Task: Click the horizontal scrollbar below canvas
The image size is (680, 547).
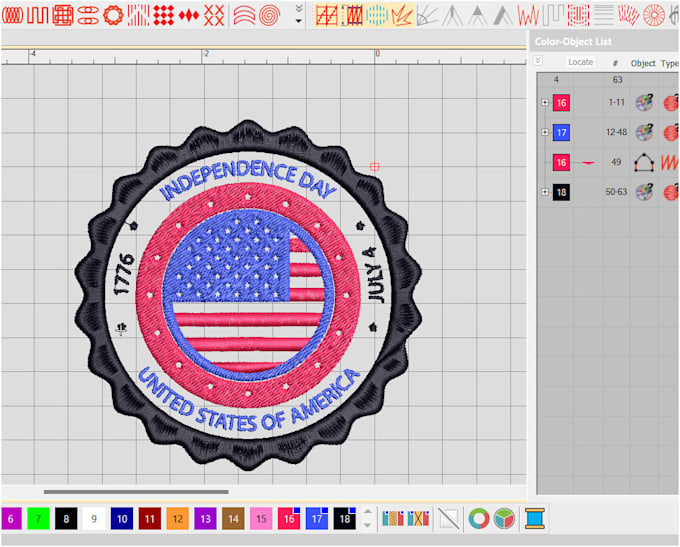Action: click(x=136, y=492)
